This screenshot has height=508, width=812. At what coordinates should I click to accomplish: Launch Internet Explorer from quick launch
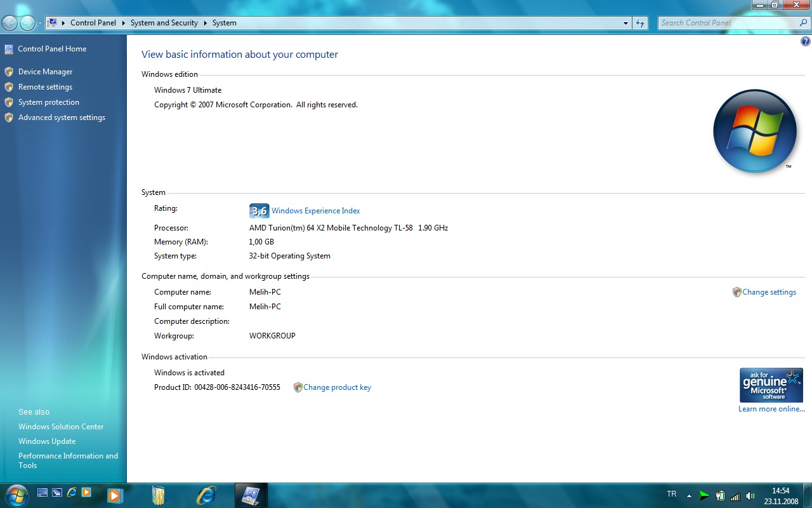(72, 492)
